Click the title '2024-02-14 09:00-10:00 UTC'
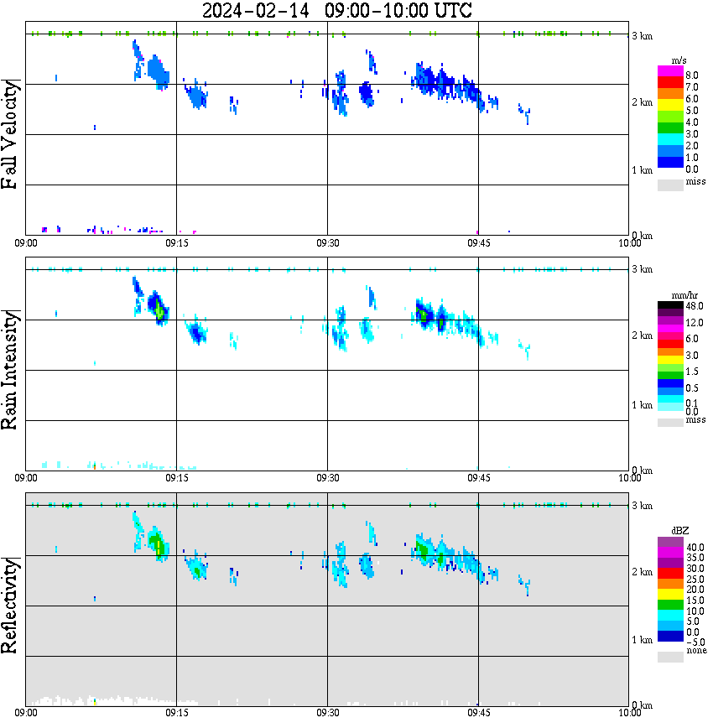 (x=336, y=10)
